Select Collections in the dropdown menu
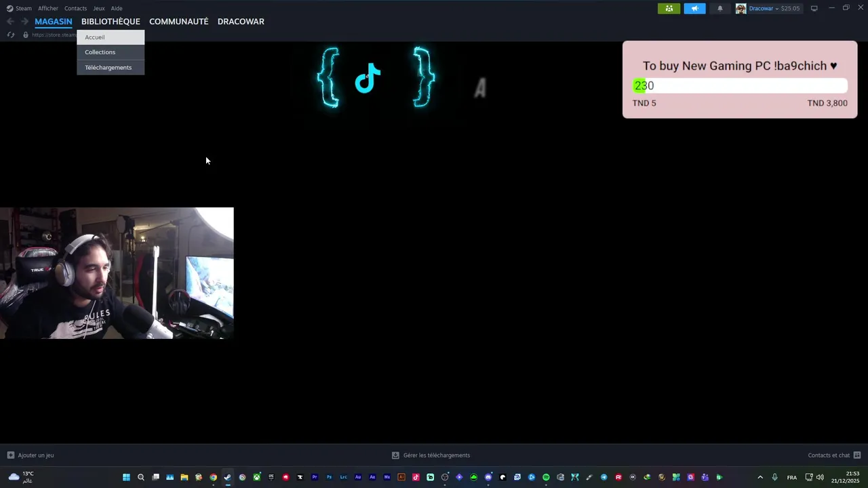 point(111,52)
